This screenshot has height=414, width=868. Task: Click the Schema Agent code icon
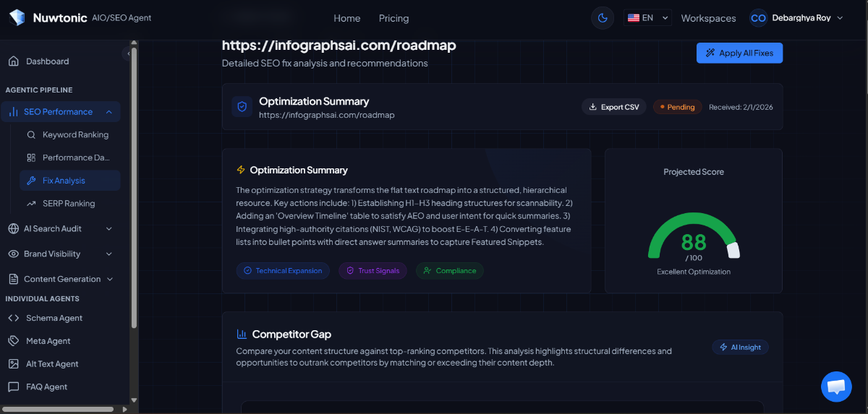point(13,318)
